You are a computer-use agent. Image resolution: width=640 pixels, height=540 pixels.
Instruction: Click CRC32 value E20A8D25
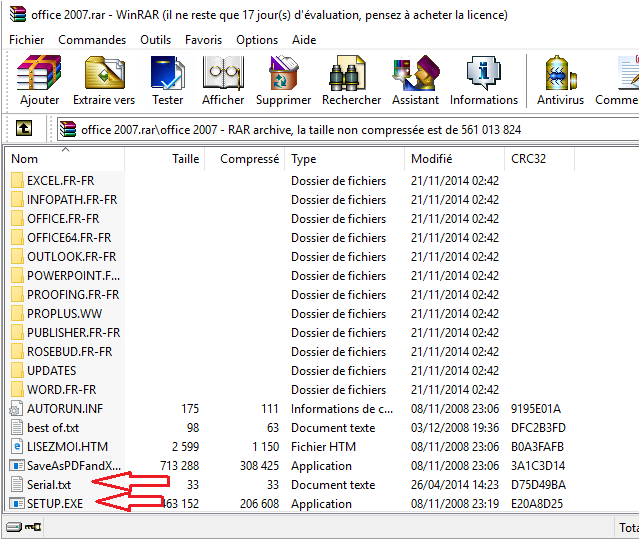click(x=537, y=504)
